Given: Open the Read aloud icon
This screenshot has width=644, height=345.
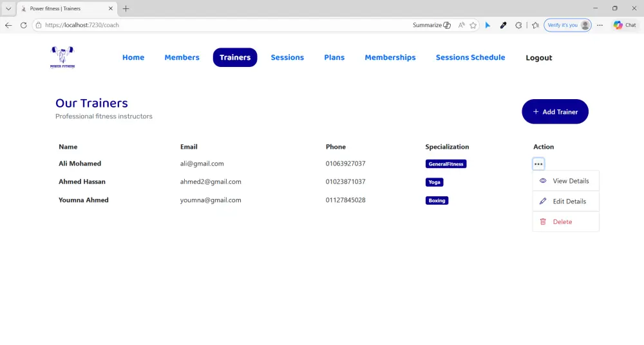Looking at the screenshot, I should (x=462, y=25).
